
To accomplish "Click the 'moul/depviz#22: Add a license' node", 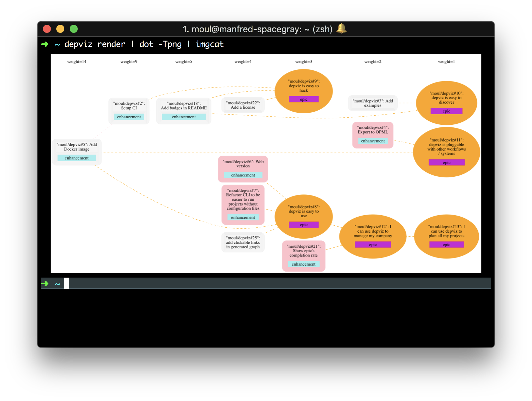I will pyautogui.click(x=243, y=105).
